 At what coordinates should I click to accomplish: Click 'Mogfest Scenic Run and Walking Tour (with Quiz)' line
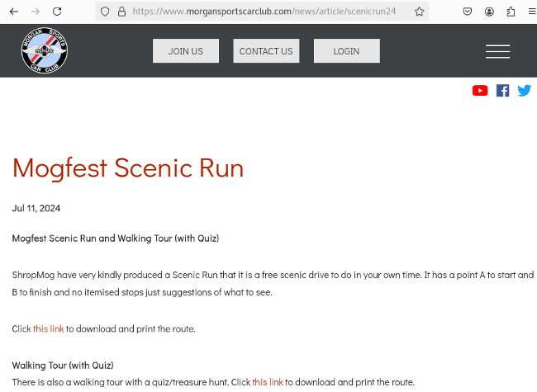click(x=116, y=238)
